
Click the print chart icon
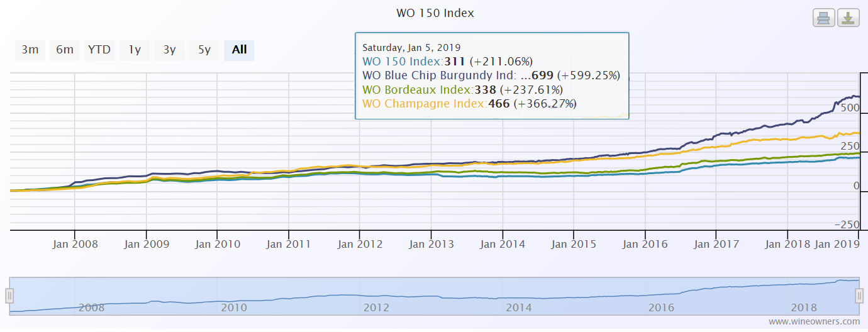point(823,18)
